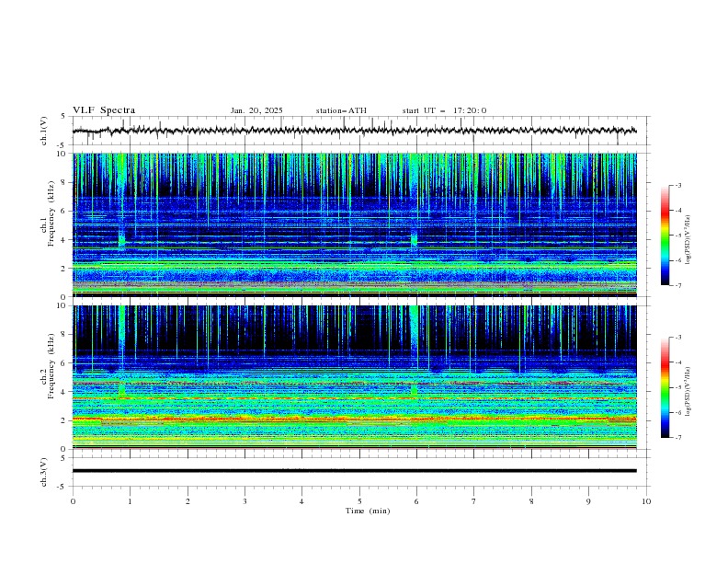
Task: Click the date 'Jan. 20, 2025'
Action: pyautogui.click(x=256, y=110)
